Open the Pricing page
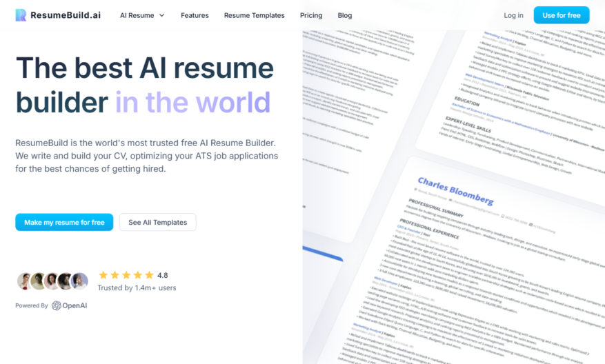The width and height of the screenshot is (605, 364). click(311, 15)
